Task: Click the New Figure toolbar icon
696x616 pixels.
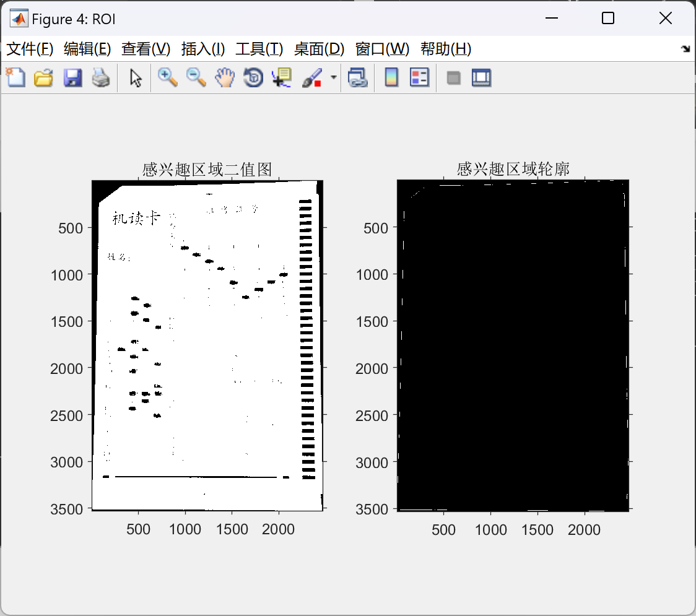Action: 16,77
